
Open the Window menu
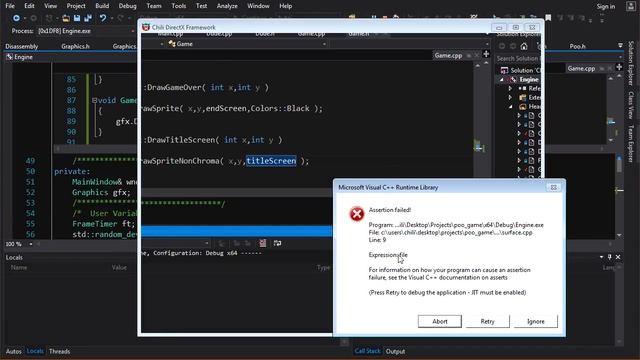(x=258, y=6)
